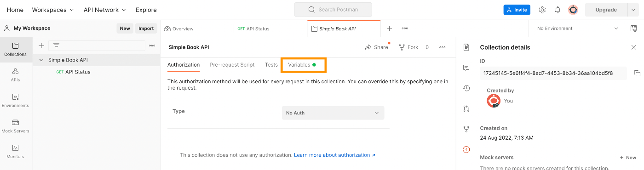Open the Collections sidebar section
644x170 pixels.
point(16,50)
